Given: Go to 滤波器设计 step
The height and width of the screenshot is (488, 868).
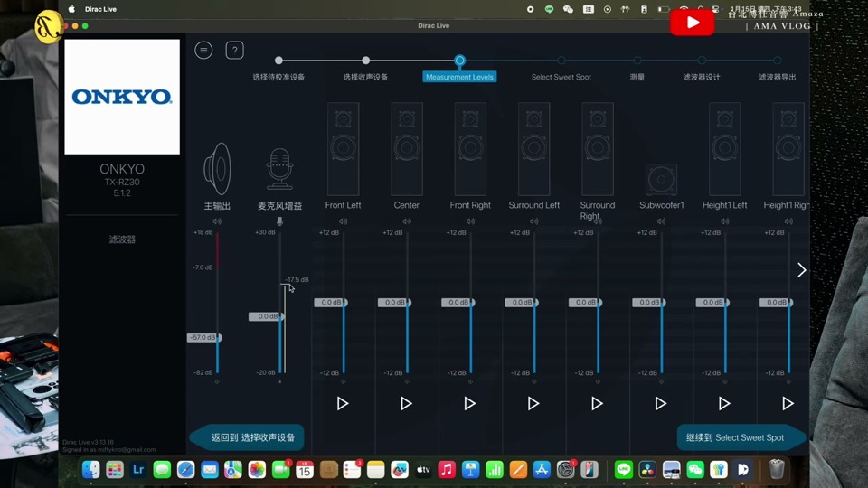Looking at the screenshot, I should (x=702, y=77).
